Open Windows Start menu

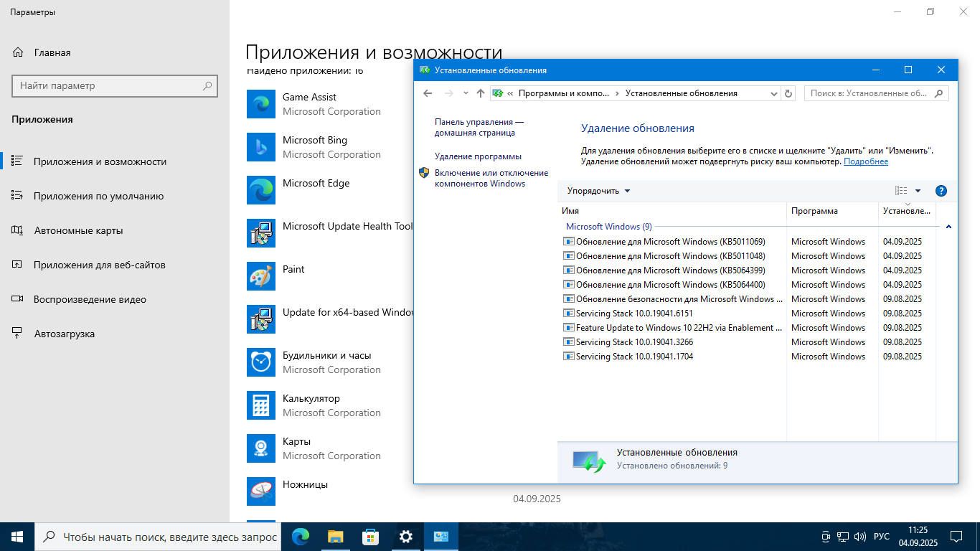click(x=17, y=537)
